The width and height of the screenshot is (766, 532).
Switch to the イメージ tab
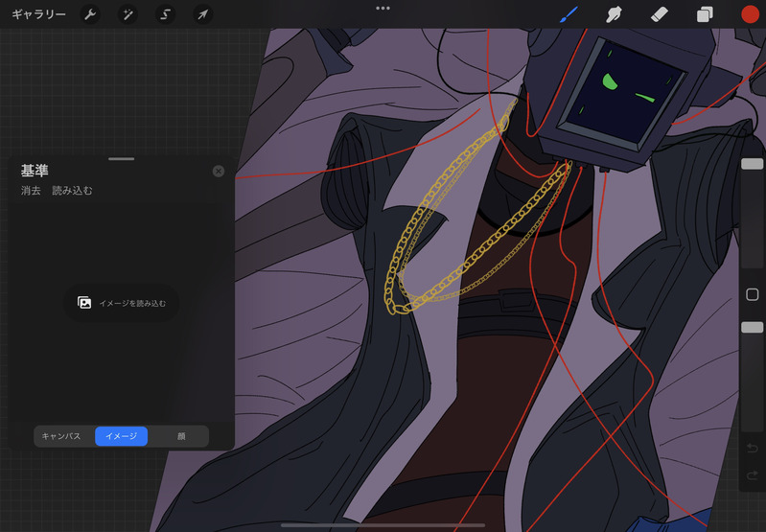[121, 436]
